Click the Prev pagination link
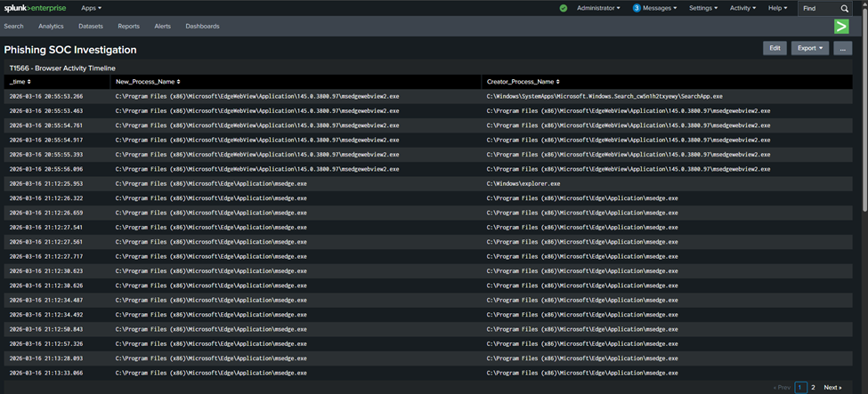The height and width of the screenshot is (394, 868). [x=782, y=388]
